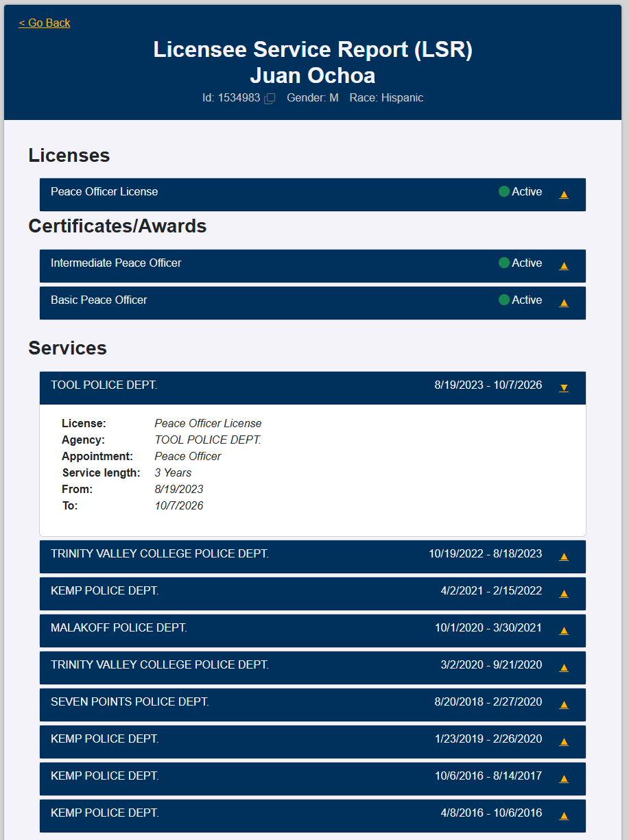Select the Peace Officer License row title
This screenshot has height=840, width=629.
[x=104, y=191]
